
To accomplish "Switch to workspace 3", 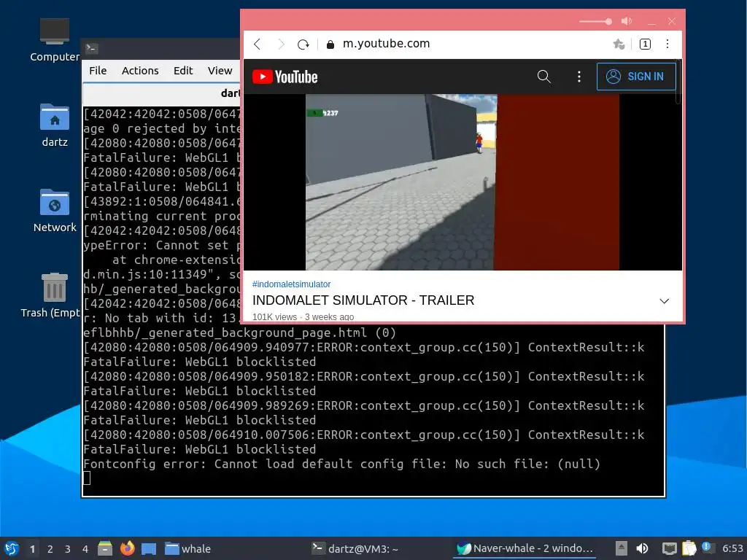I will 68,549.
